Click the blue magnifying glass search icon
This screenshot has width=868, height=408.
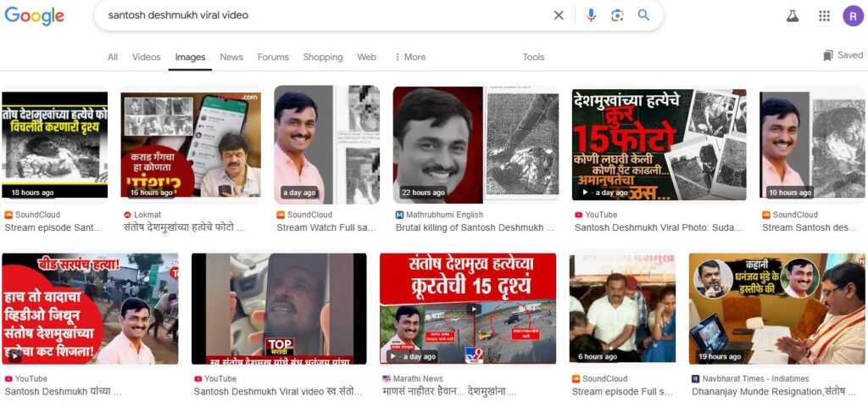click(x=644, y=15)
